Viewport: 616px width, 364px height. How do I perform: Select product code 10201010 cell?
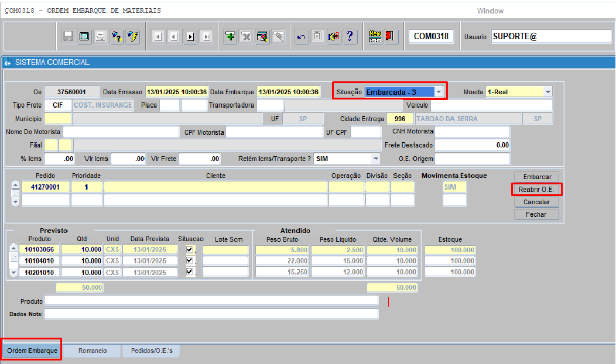pyautogui.click(x=39, y=272)
